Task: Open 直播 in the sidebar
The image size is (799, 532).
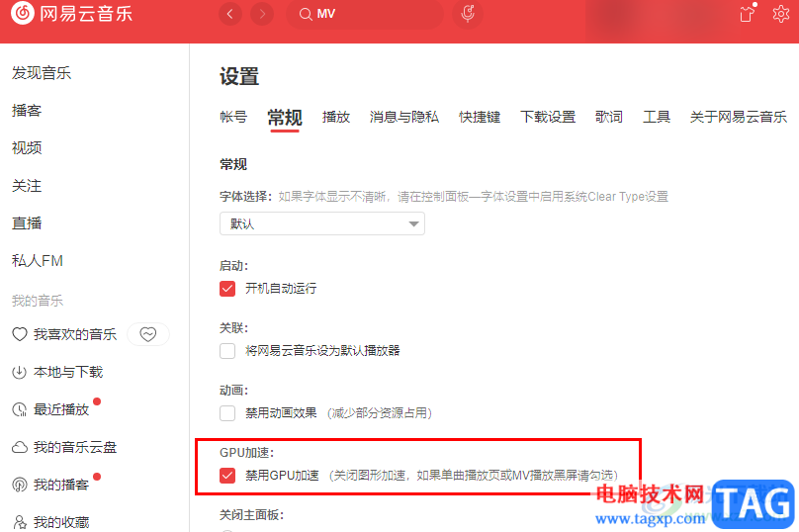Action: point(27,223)
